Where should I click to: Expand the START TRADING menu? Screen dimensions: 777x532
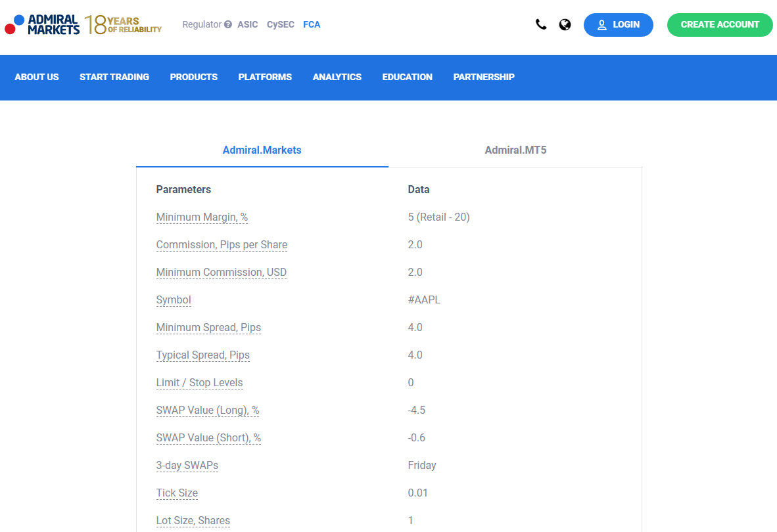[x=114, y=77]
